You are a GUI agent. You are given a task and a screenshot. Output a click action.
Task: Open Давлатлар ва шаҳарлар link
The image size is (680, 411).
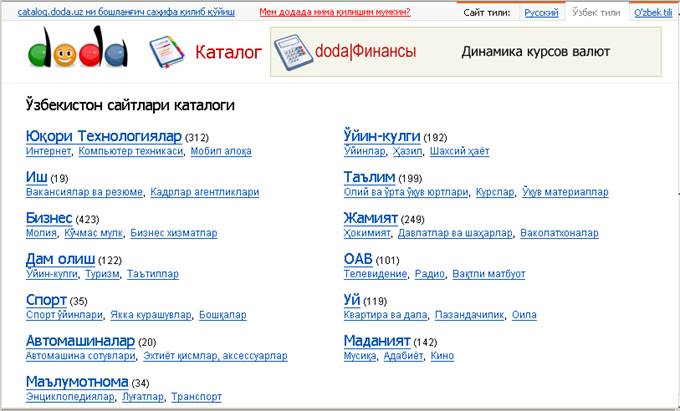click(x=455, y=233)
